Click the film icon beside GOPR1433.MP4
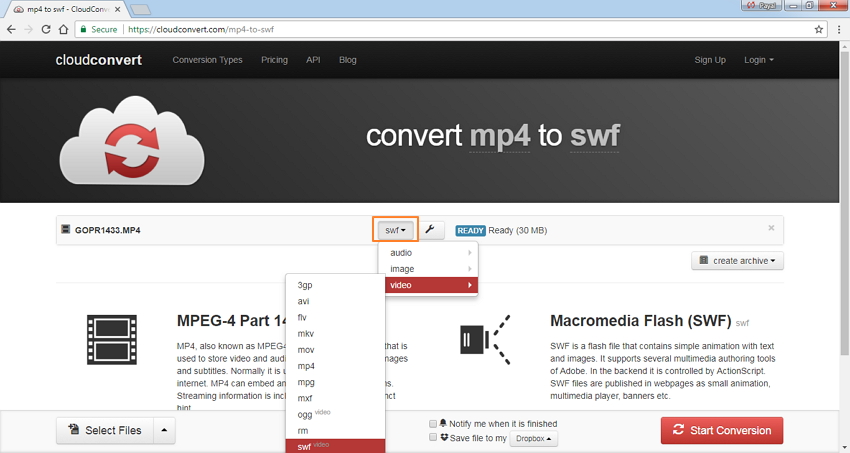Image resolution: width=850 pixels, height=453 pixels. tap(66, 229)
